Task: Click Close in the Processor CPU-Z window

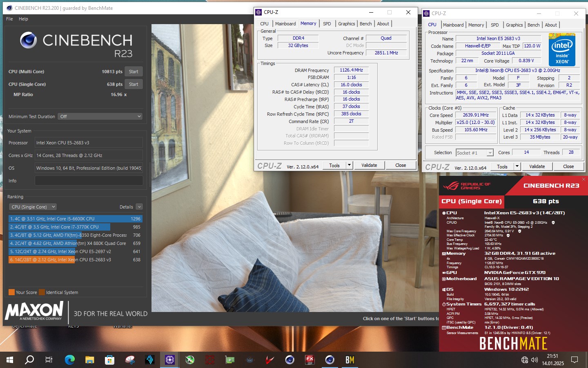Action: coord(568,167)
